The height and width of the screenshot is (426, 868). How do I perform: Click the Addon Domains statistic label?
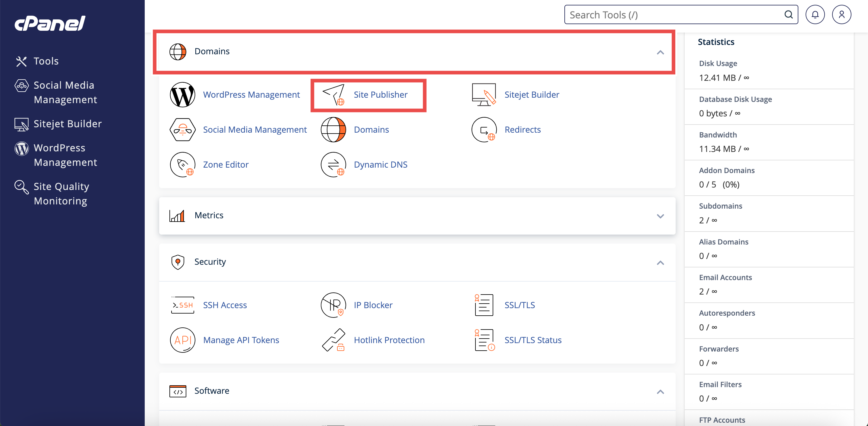click(x=727, y=171)
